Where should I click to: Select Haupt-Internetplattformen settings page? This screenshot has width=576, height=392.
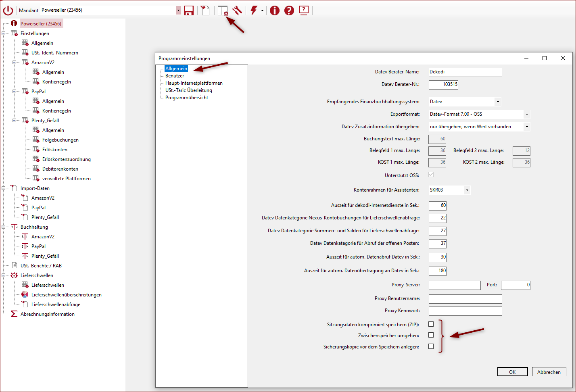pos(194,83)
